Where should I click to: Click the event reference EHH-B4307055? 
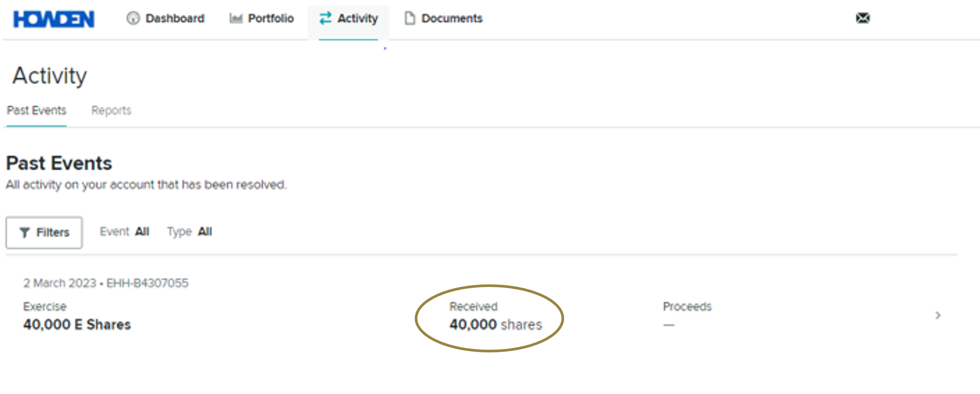point(147,283)
